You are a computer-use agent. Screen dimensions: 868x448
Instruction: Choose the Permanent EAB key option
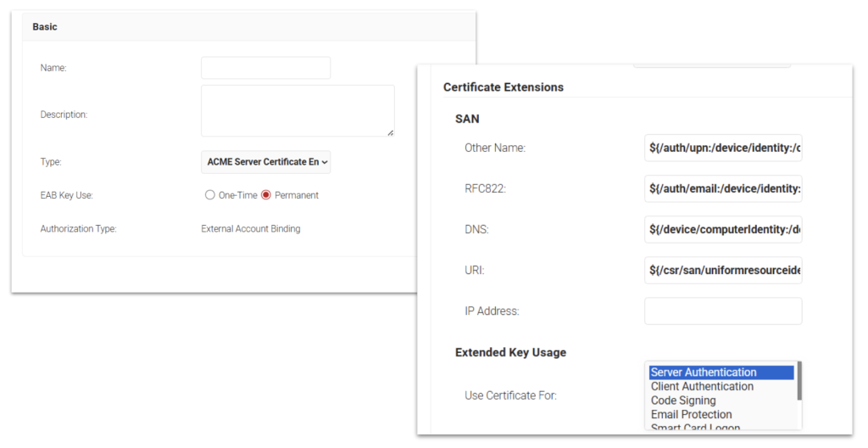pyautogui.click(x=266, y=195)
